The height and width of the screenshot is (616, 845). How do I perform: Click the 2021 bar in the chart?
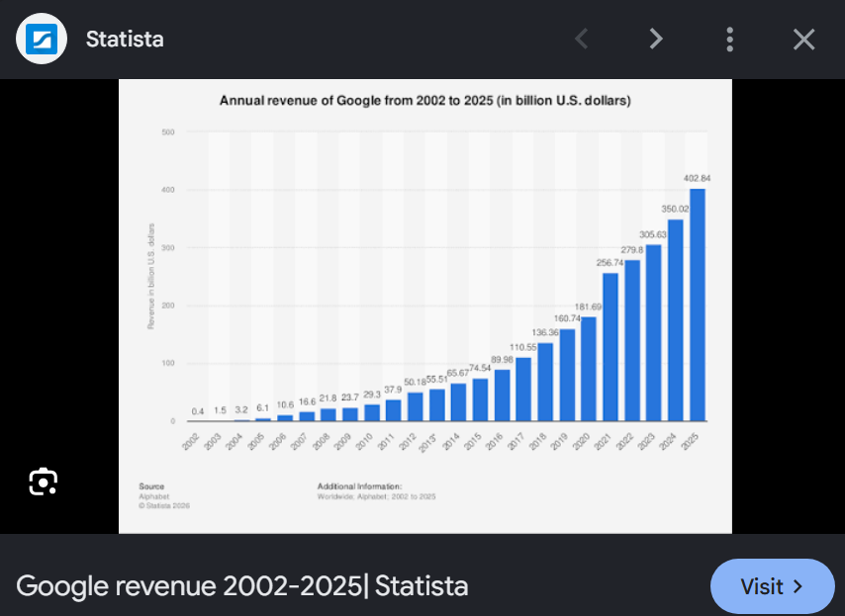tap(610, 347)
